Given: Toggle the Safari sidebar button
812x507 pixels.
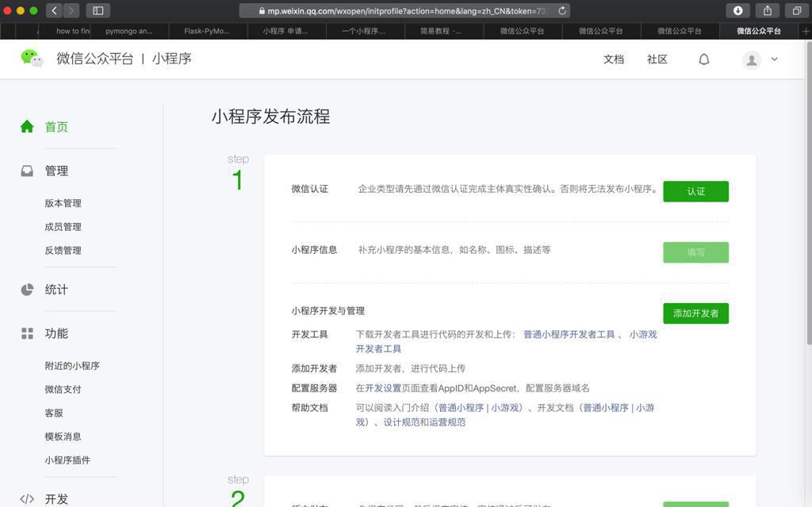Looking at the screenshot, I should pyautogui.click(x=98, y=10).
